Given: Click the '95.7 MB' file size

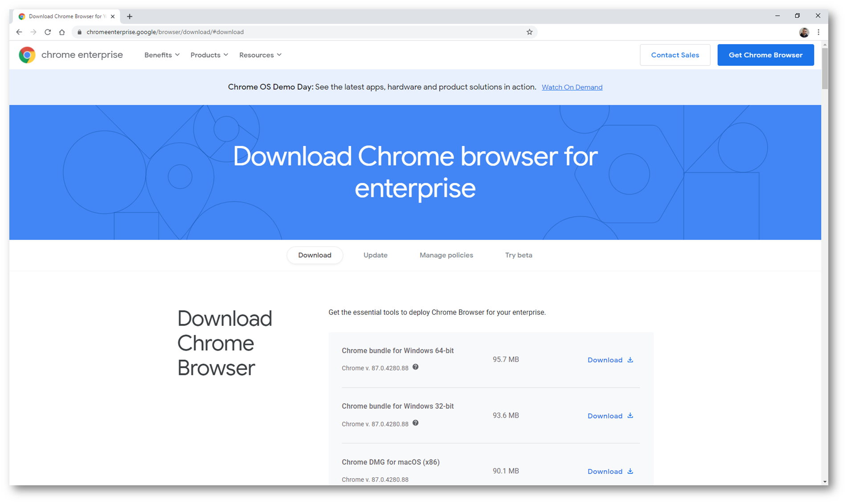Looking at the screenshot, I should tap(506, 359).
